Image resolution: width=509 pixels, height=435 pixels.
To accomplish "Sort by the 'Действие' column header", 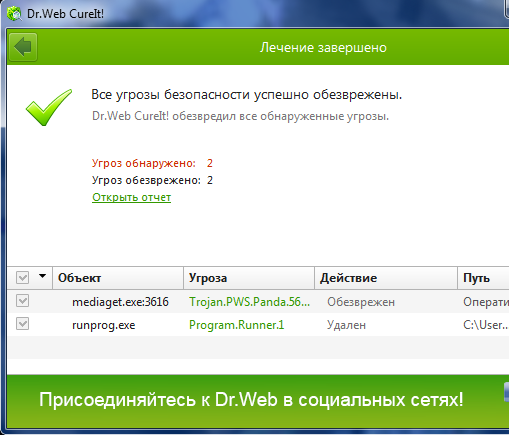I will [386, 278].
